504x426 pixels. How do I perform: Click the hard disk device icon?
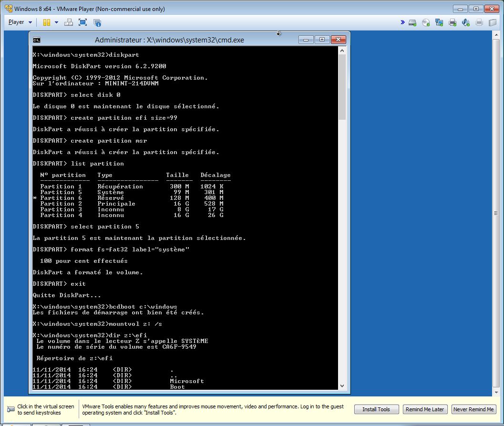pos(412,22)
